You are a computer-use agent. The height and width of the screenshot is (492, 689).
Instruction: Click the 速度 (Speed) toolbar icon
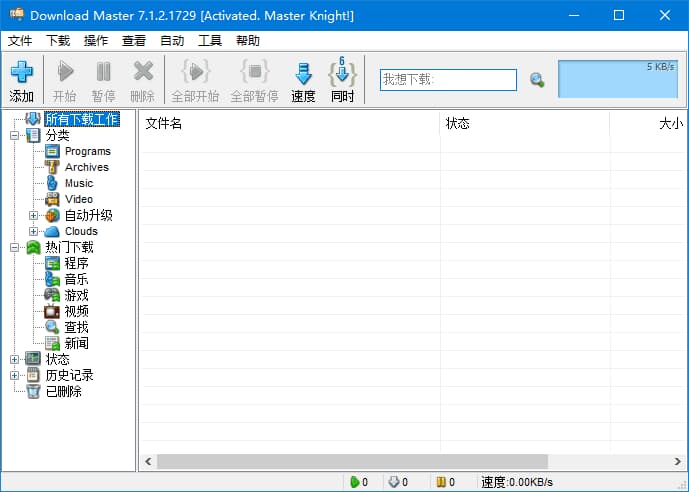pos(303,74)
